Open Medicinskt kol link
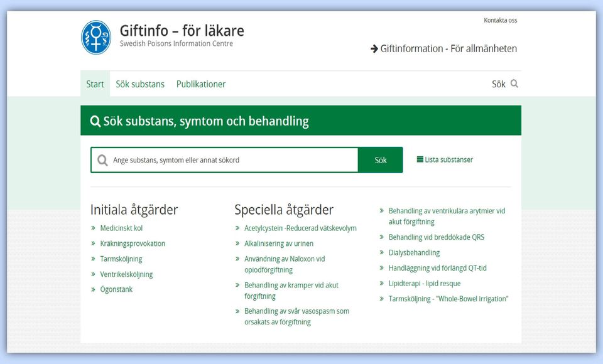This screenshot has width=603, height=364. click(x=121, y=228)
